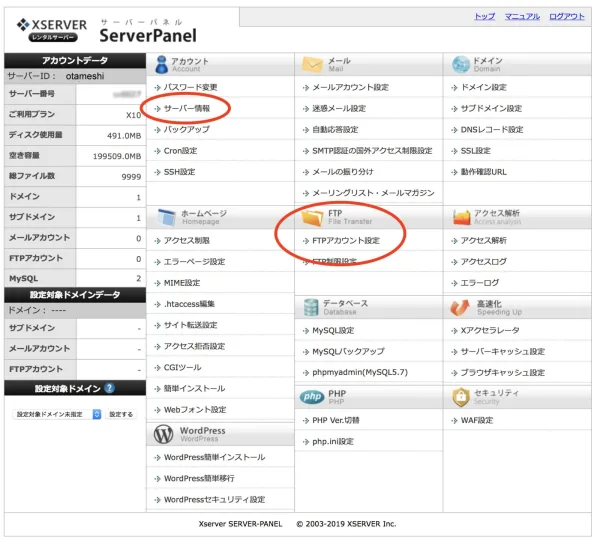Open CGIツール

[182, 367]
